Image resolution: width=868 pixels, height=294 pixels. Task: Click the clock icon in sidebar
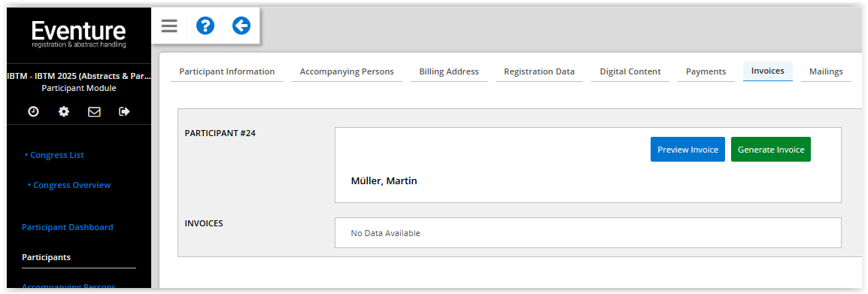pos(34,112)
